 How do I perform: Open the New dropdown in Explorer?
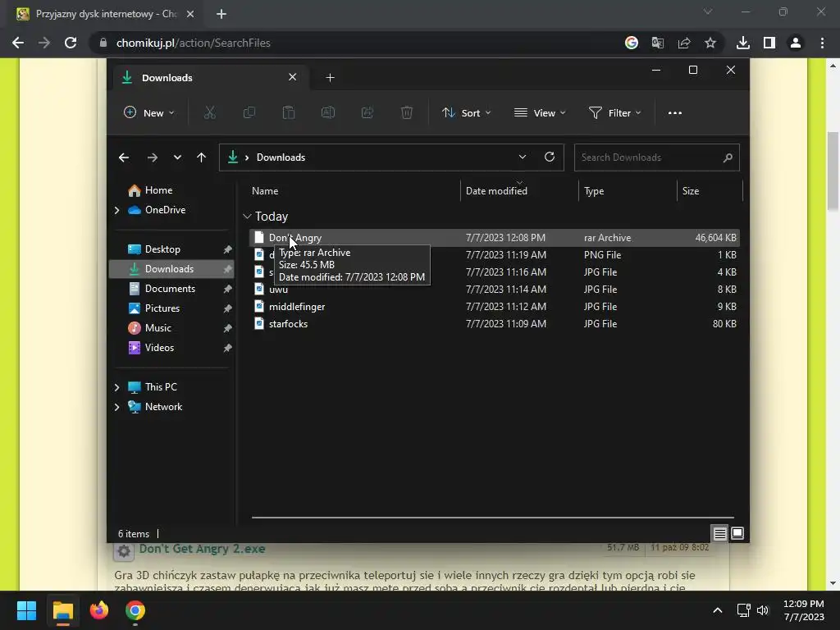tap(149, 113)
